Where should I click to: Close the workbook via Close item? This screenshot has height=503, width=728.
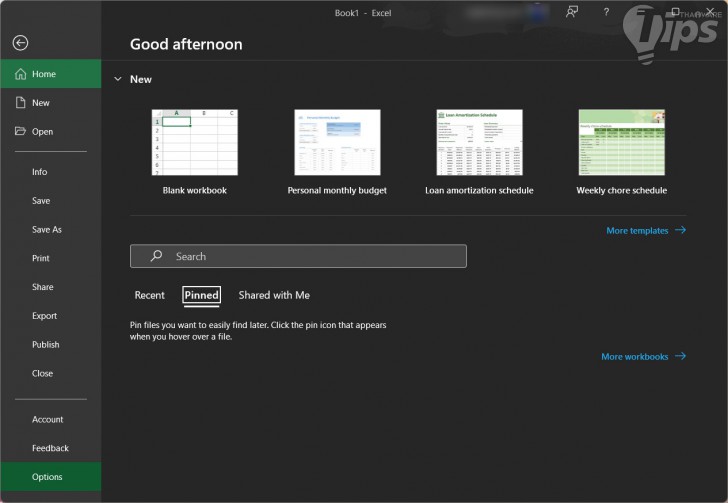pyautogui.click(x=51, y=373)
